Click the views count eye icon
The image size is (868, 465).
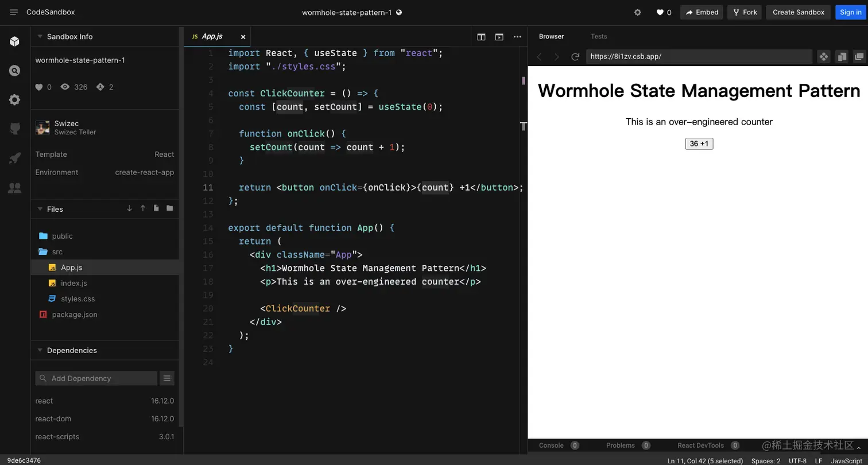pos(65,87)
